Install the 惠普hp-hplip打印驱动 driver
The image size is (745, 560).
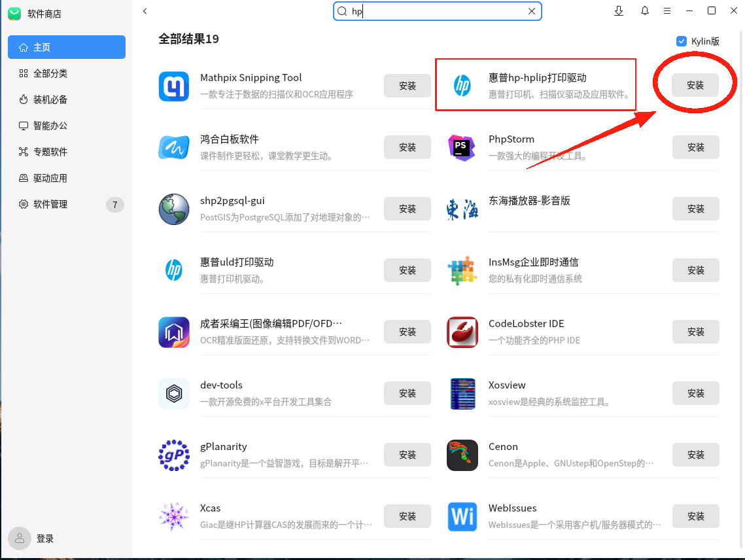[x=695, y=85]
